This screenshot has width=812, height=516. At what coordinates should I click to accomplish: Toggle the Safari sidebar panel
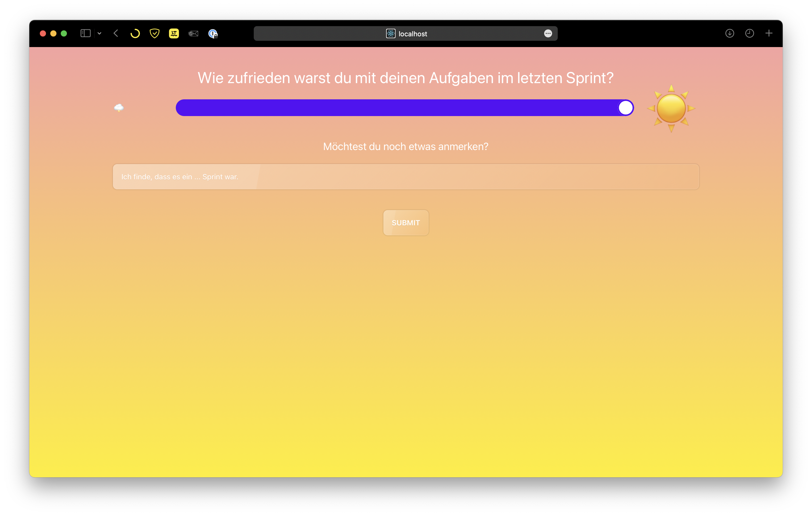(x=85, y=33)
